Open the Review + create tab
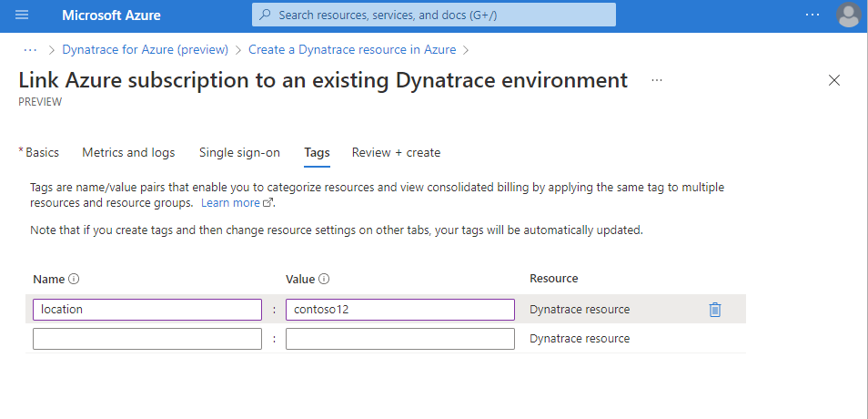 point(397,152)
